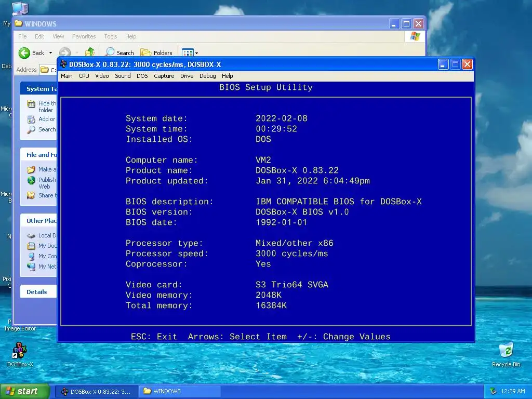This screenshot has width=532, height=399.
Task: Close the DOSBox-X window
Action: tap(467, 64)
